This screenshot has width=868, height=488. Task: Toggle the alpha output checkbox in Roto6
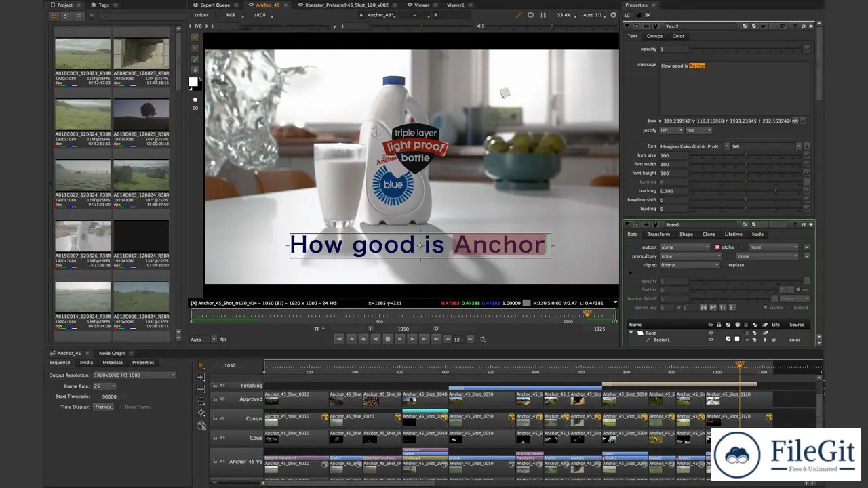point(717,247)
